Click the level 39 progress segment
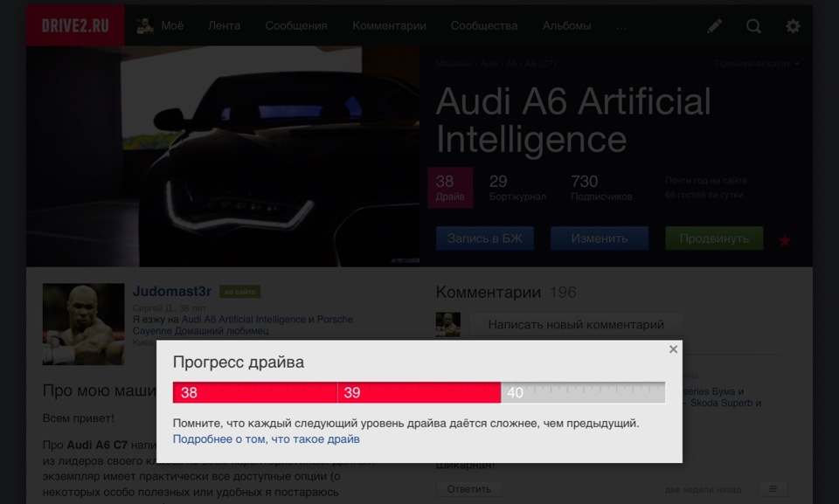This screenshot has width=839, height=504. pos(419,392)
